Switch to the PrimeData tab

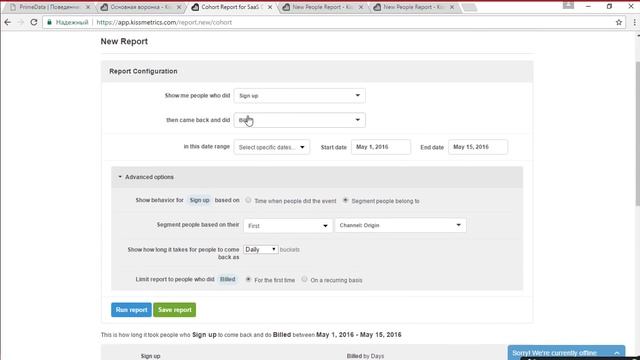[49, 7]
